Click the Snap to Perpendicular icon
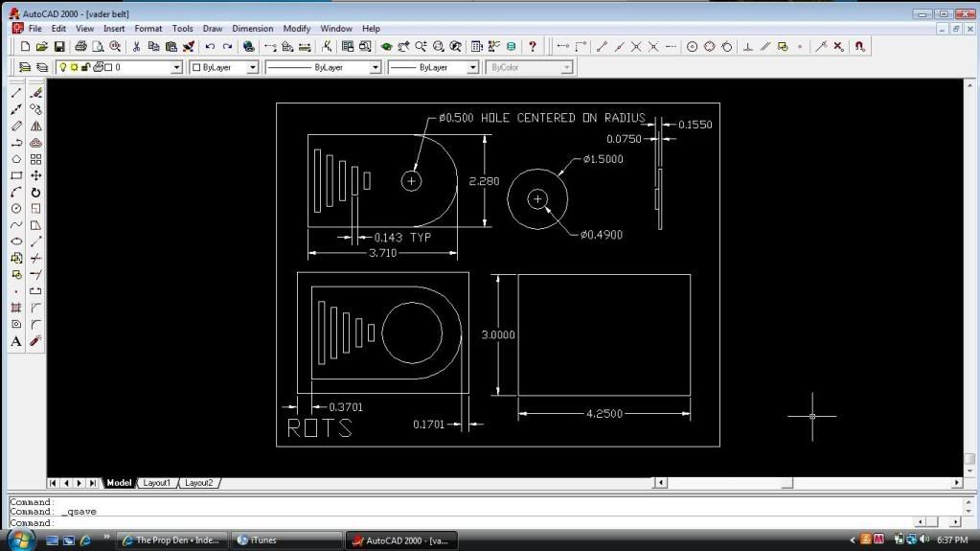 click(747, 46)
